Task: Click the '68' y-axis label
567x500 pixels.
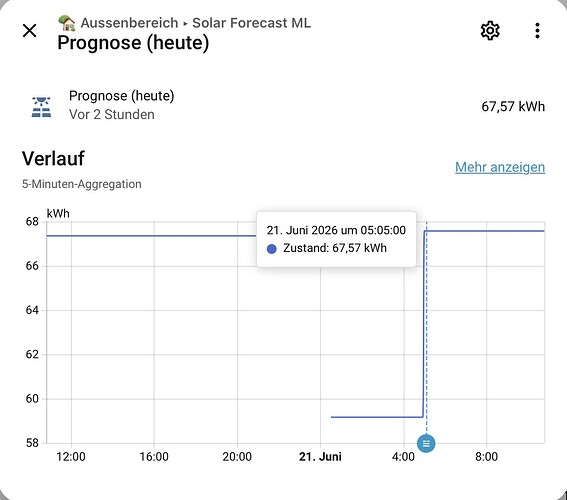Action: pos(32,222)
